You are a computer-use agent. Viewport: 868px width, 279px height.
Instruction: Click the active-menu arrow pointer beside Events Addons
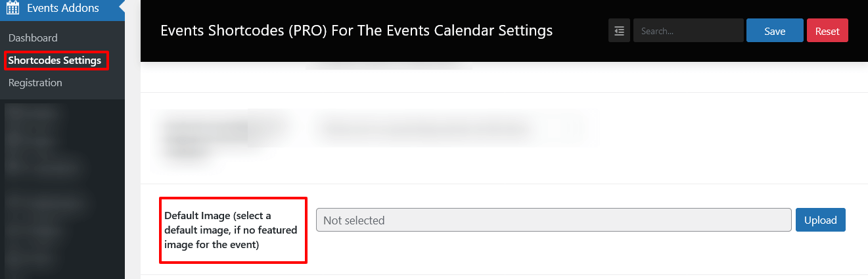[x=120, y=9]
